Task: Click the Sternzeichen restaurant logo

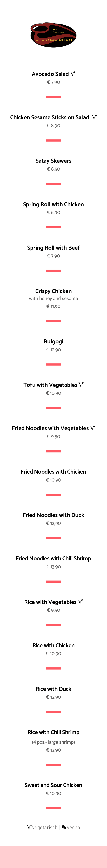Action: tap(53, 35)
